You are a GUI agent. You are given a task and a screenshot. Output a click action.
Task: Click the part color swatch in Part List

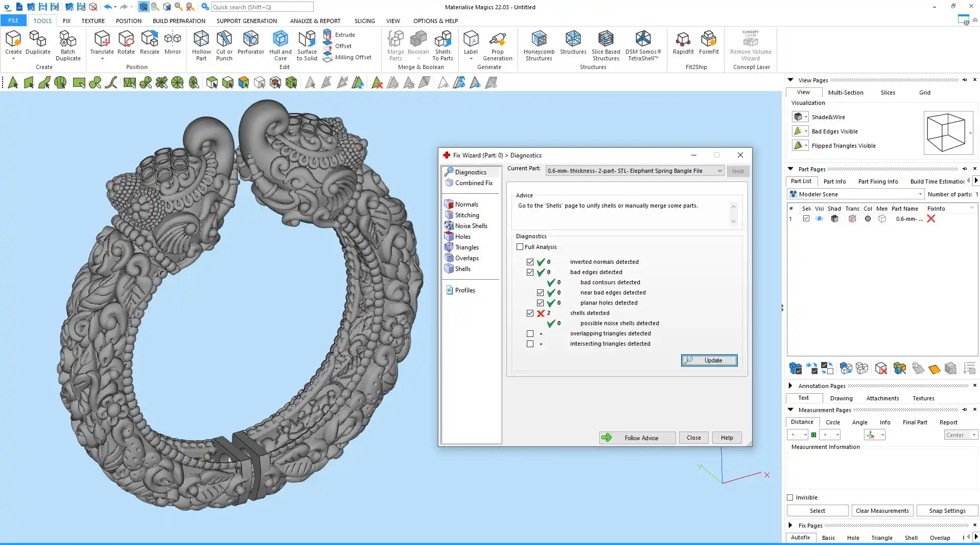pyautogui.click(x=868, y=219)
